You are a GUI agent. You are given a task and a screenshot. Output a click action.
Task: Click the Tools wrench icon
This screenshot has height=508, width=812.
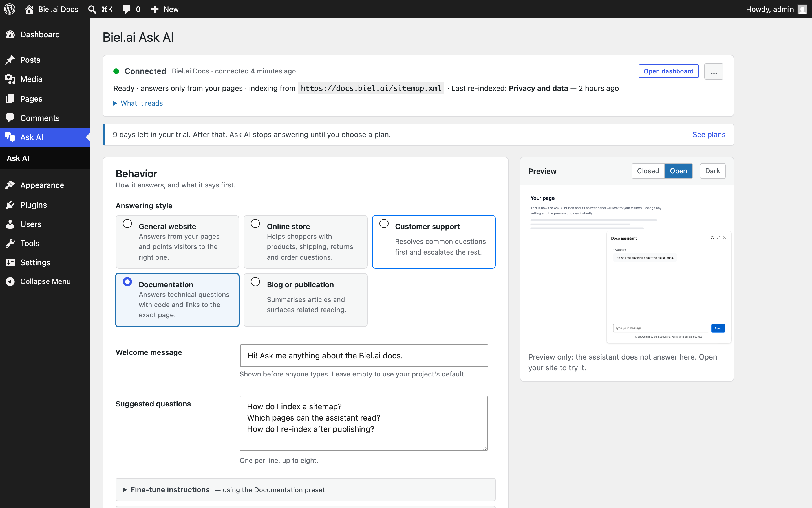(x=10, y=243)
